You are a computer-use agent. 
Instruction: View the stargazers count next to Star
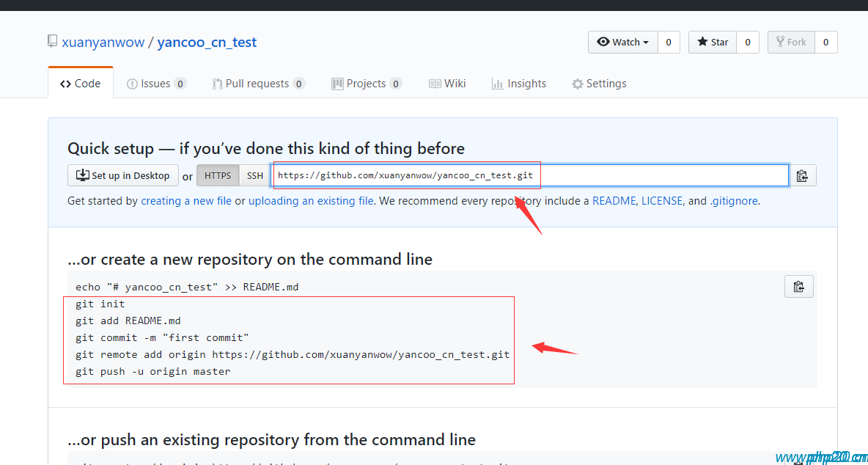click(748, 42)
